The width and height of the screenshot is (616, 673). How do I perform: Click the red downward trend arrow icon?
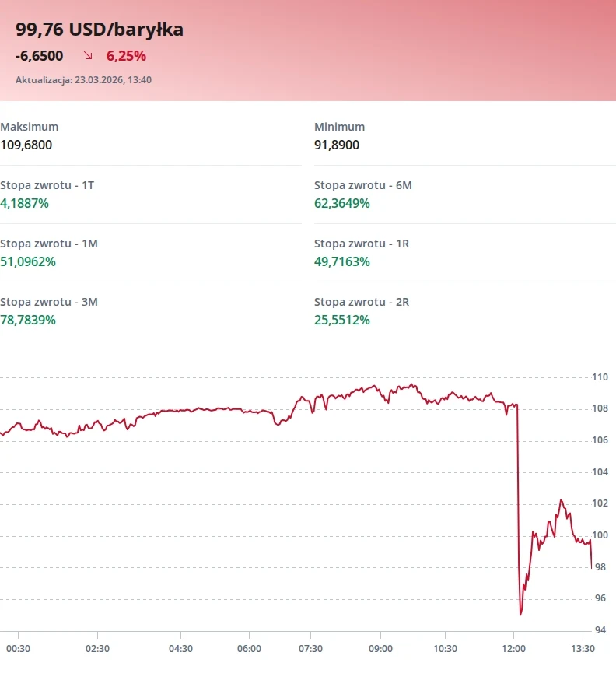coord(89,56)
